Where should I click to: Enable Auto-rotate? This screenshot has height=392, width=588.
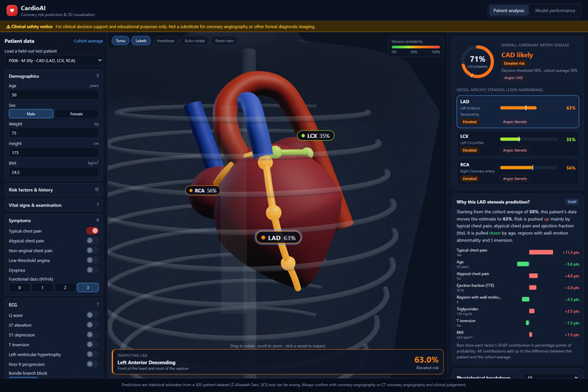coord(195,41)
